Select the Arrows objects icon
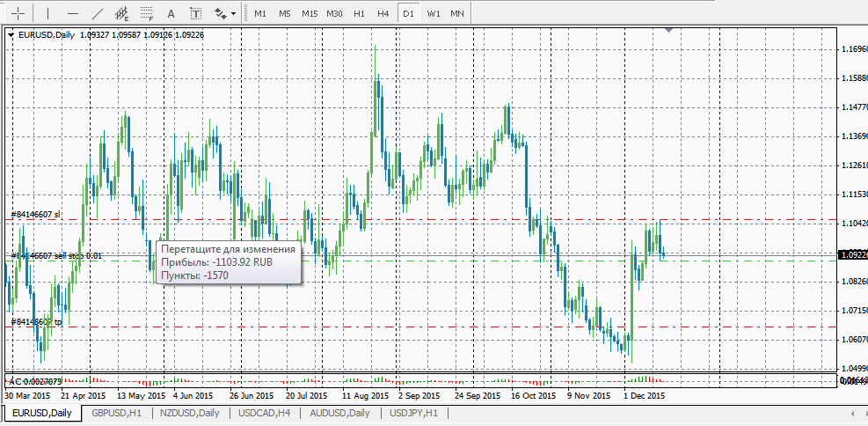Viewport: 868px width, 426px height. [221, 13]
